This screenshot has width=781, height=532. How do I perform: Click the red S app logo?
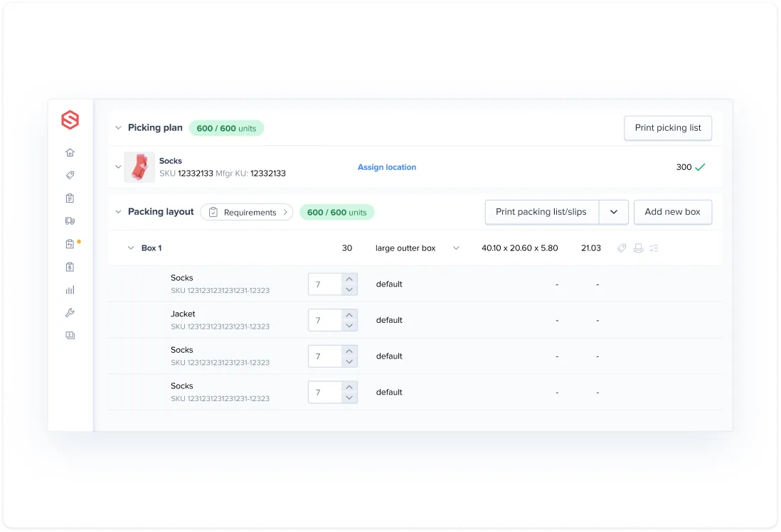[70, 120]
